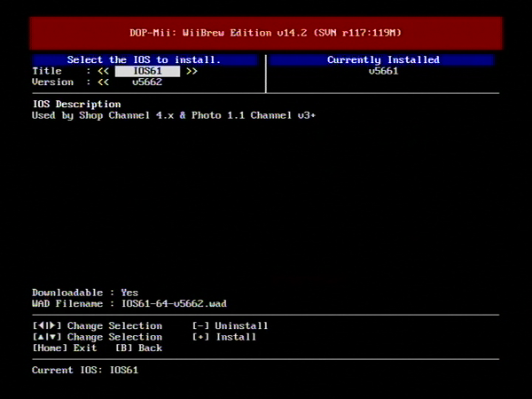Click the up/down Change Selection hint
Screen dimensions: 532x399
pos(98,337)
